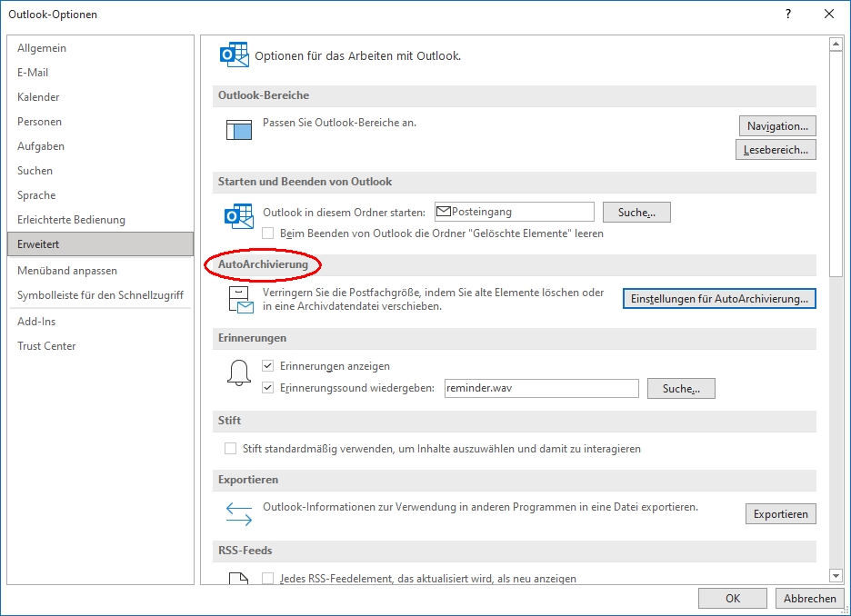Switch to the Trust Center category
This screenshot has height=616, width=851.
(46, 346)
